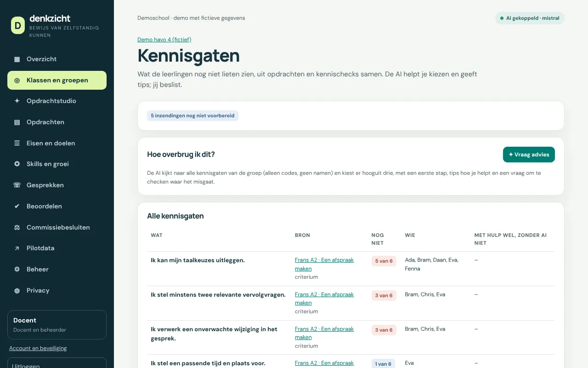Click the Pilotdata arrow icon

click(17, 248)
